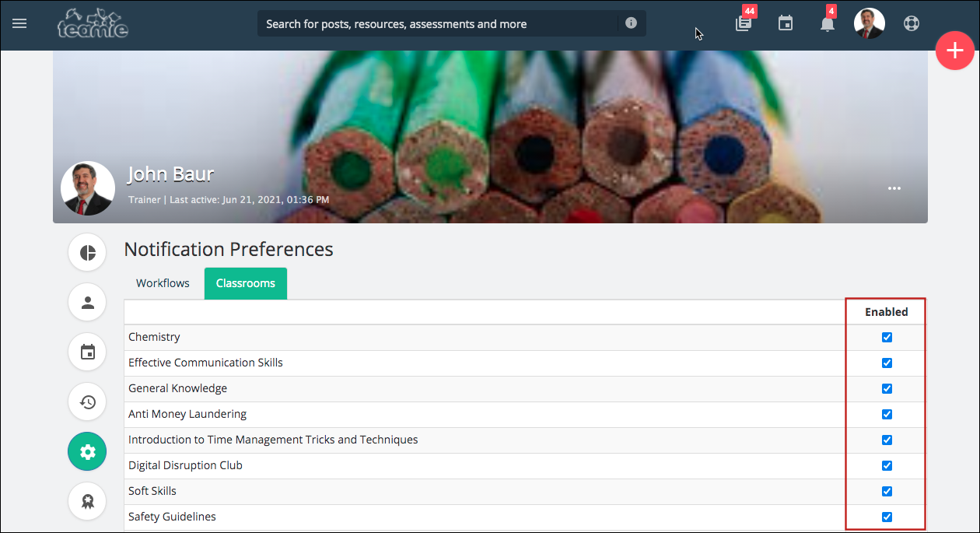Focus the search posts and resources field

[x=438, y=23]
